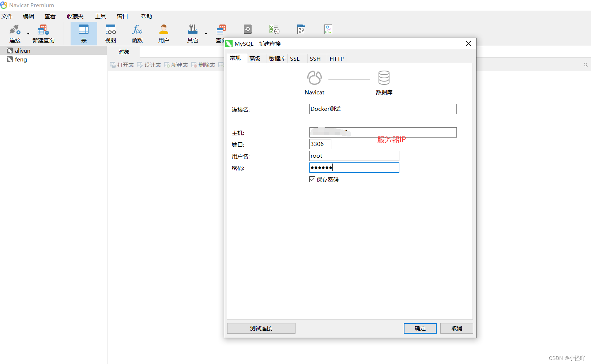
Task: Focus the 用户名 field showing root
Action: point(354,156)
